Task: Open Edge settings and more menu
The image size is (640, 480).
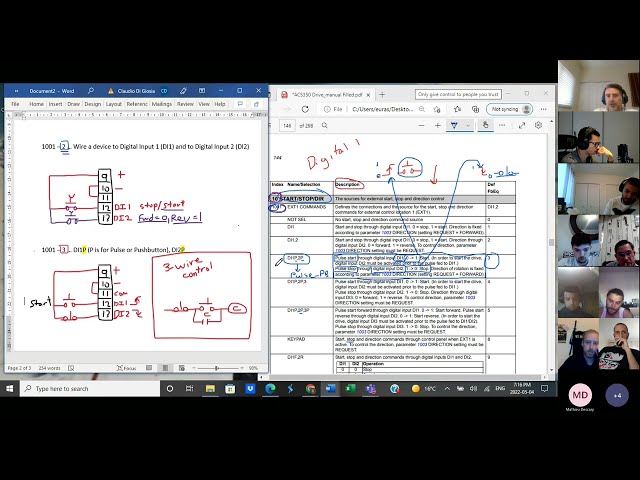Action: pyautogui.click(x=543, y=109)
